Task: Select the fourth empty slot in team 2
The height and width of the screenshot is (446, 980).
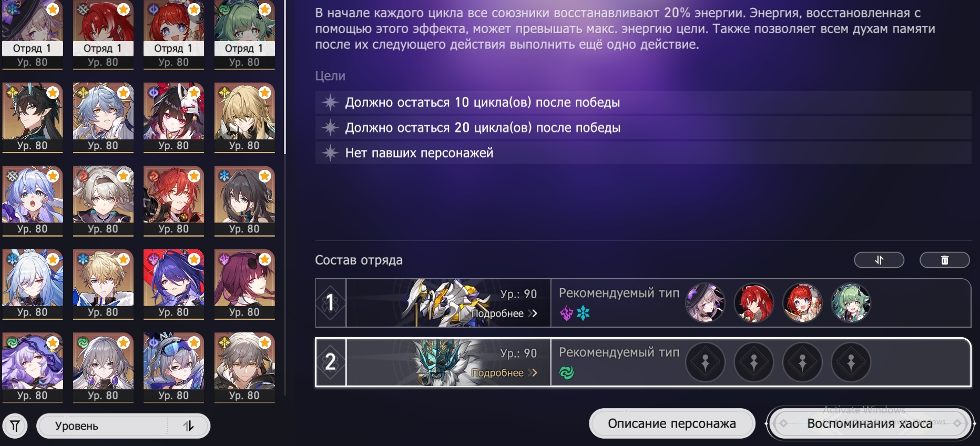Action: pyautogui.click(x=851, y=362)
